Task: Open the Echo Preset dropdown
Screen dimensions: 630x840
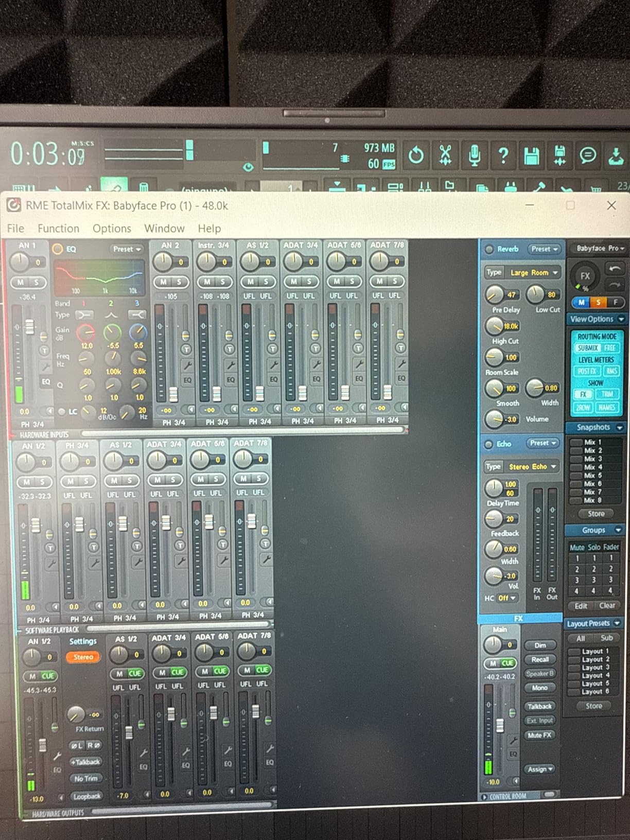Action: (543, 443)
